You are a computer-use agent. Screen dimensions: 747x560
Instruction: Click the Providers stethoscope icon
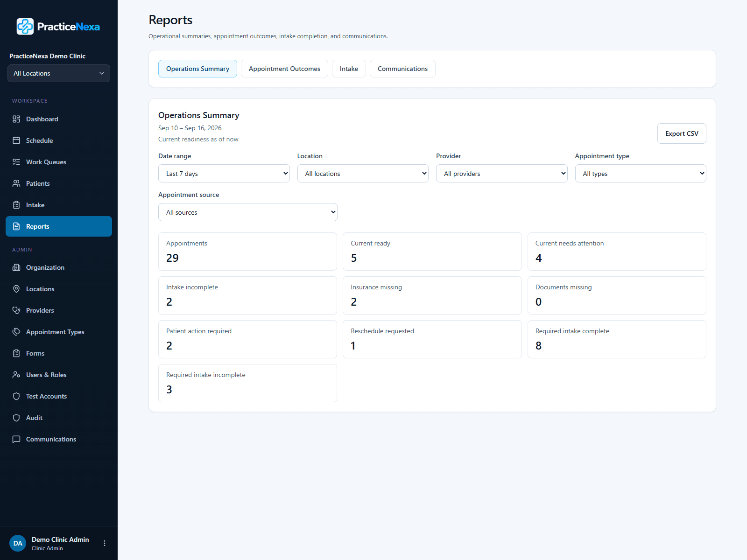pos(16,310)
